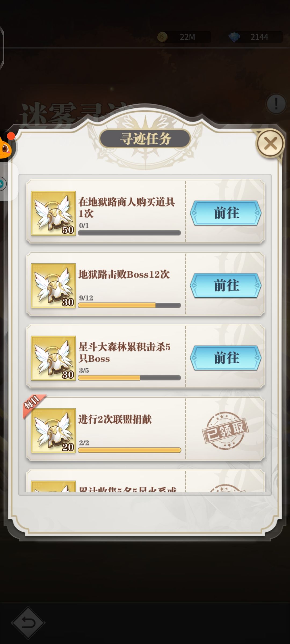
Task: Tap the 3/5 progress bar
Action: click(x=129, y=378)
